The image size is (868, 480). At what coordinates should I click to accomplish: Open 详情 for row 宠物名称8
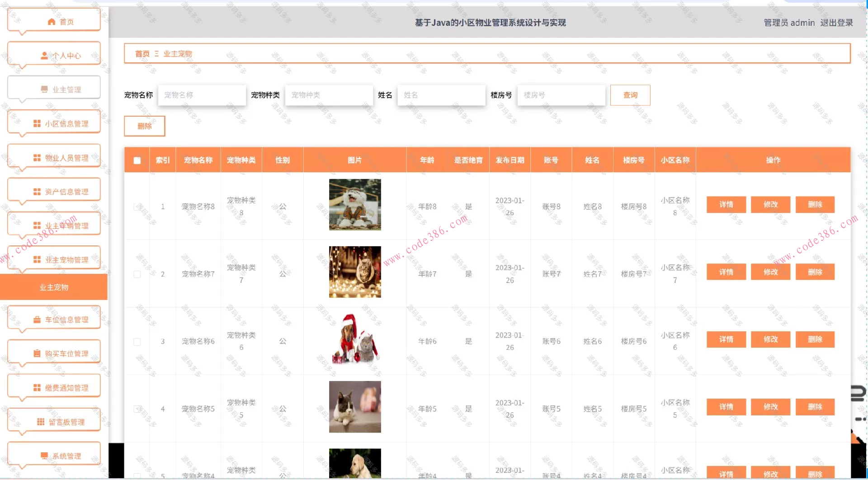(726, 204)
